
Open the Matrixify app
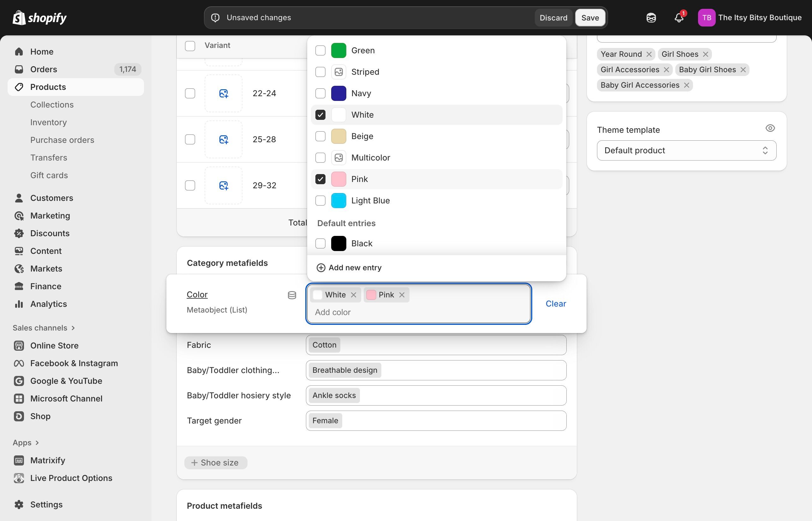point(48,460)
